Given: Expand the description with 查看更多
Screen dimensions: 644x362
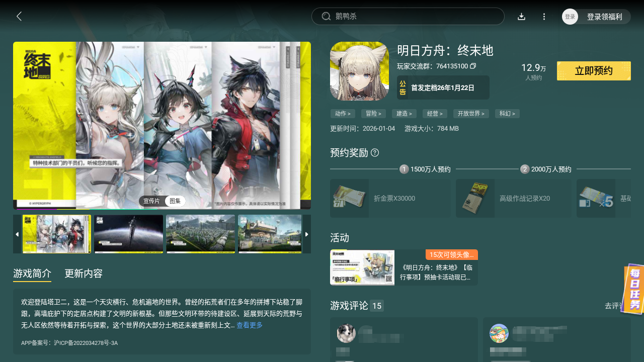Looking at the screenshot, I should tap(250, 325).
